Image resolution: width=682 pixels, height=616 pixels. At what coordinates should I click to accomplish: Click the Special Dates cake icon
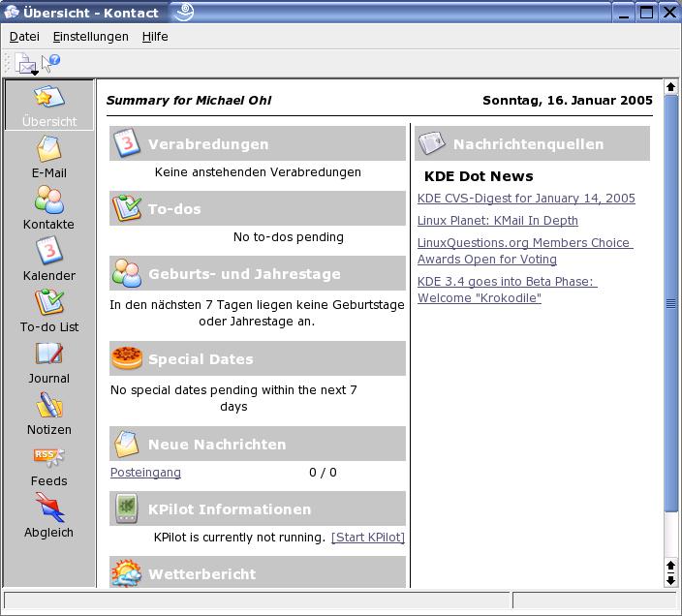pyautogui.click(x=127, y=357)
